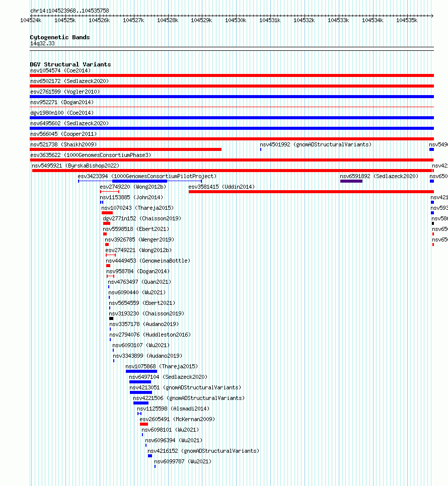Select the red bar under nsv521738 (Shaikh2009)

pyautogui.click(x=125, y=149)
